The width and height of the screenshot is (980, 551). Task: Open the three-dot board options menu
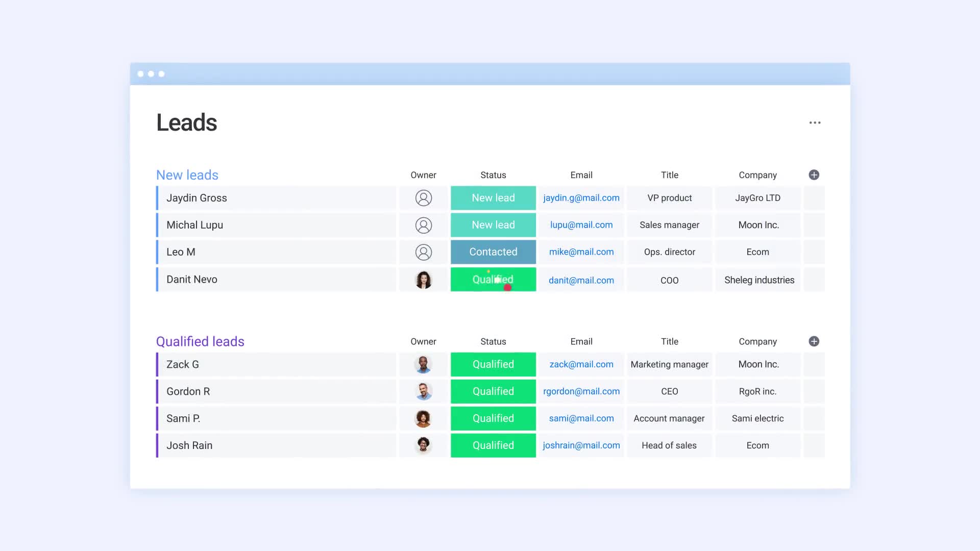[x=815, y=122]
